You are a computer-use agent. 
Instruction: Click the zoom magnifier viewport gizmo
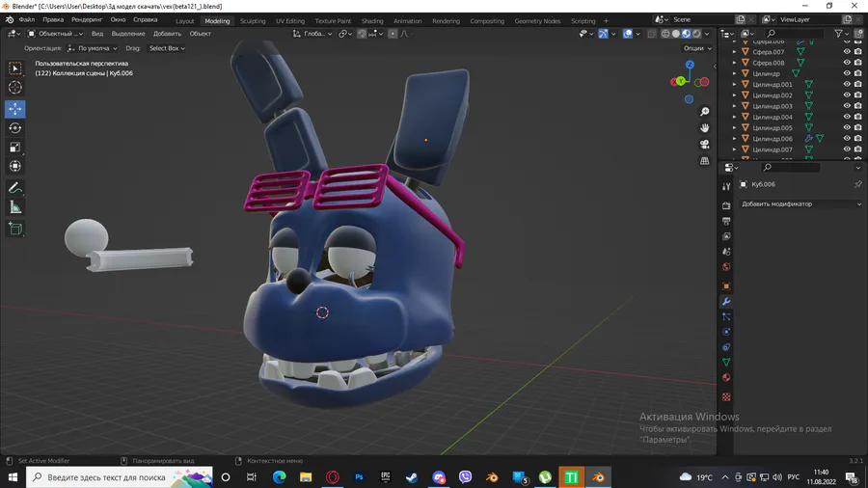pyautogui.click(x=705, y=112)
